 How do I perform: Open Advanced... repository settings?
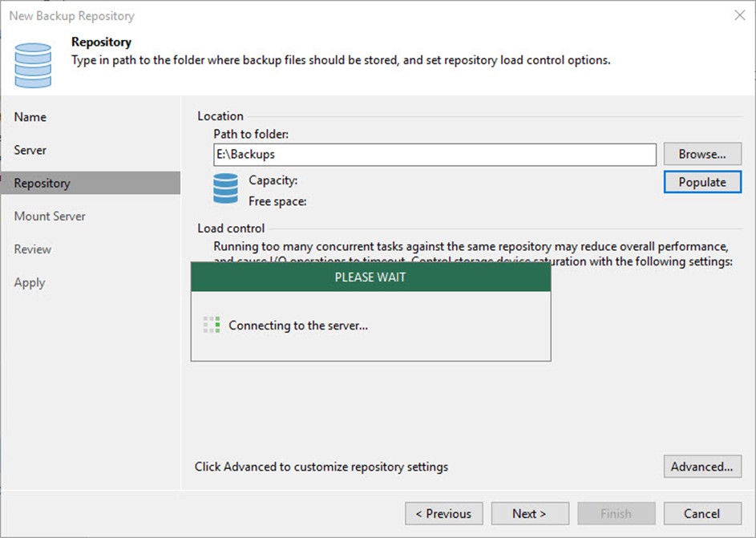point(702,466)
